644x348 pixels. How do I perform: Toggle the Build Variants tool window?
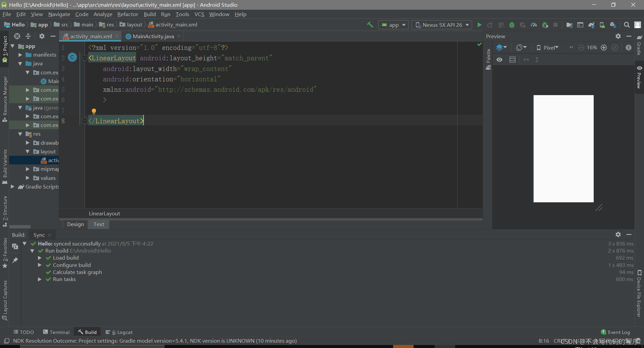(5, 166)
